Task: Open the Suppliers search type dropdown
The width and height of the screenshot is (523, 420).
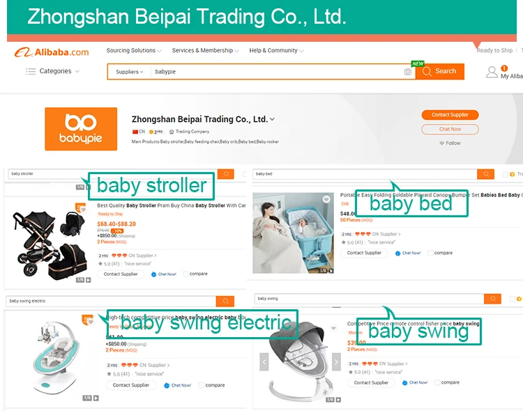Action: coord(130,72)
